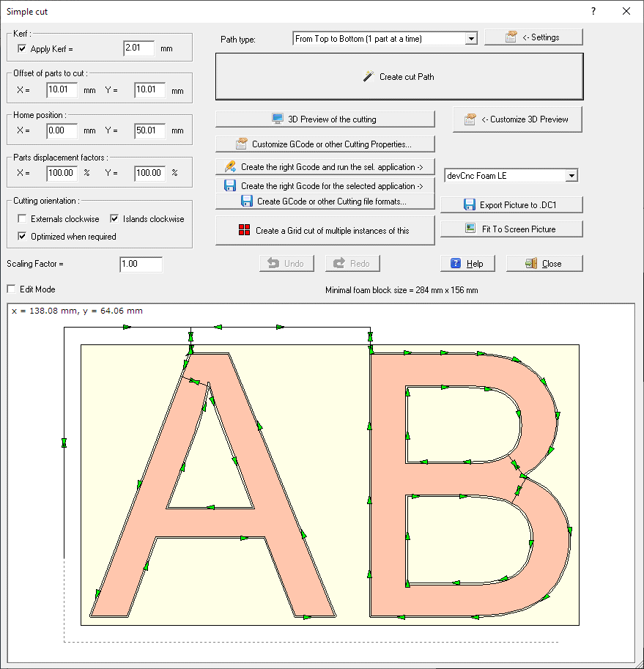
Task: Click the Fit To Screen Picture icon
Action: point(471,229)
